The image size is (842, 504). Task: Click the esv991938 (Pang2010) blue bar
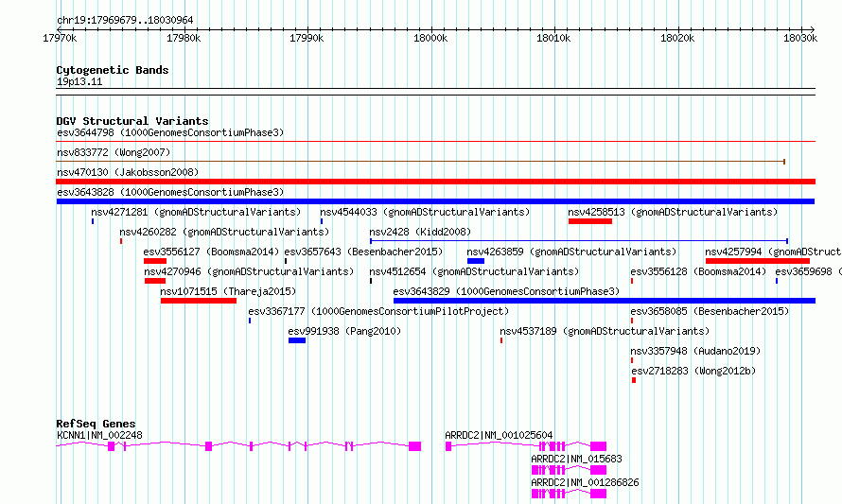tap(297, 340)
